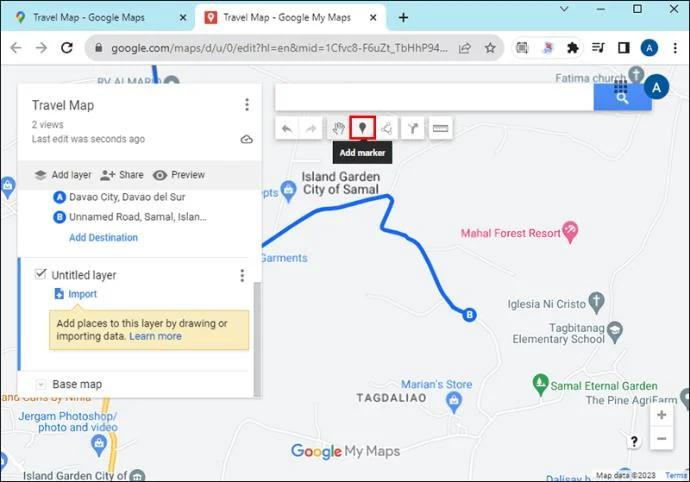This screenshot has height=482, width=690.
Task: Click Tagbitanag Elementary School pin
Action: coord(615,332)
